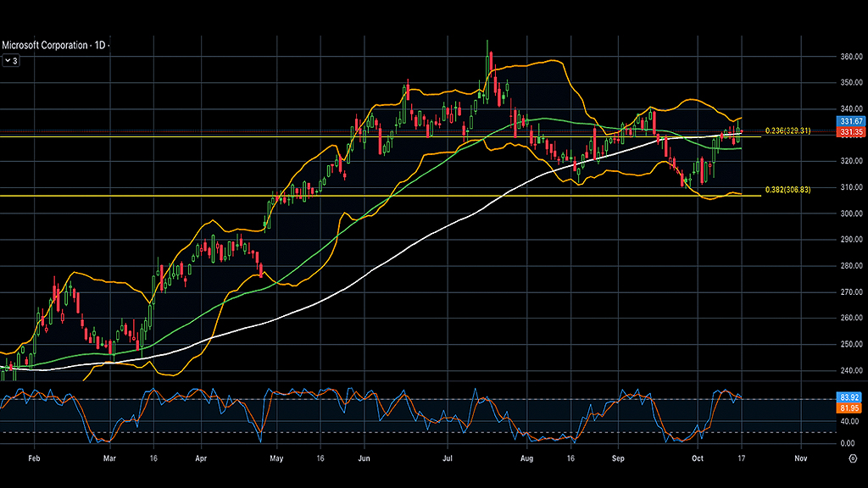Click the Nov date axis label
This screenshot has width=868, height=488.
pos(800,458)
